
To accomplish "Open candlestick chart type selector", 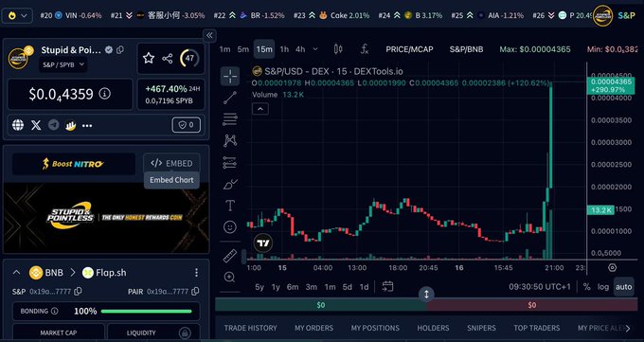I will click(x=338, y=49).
